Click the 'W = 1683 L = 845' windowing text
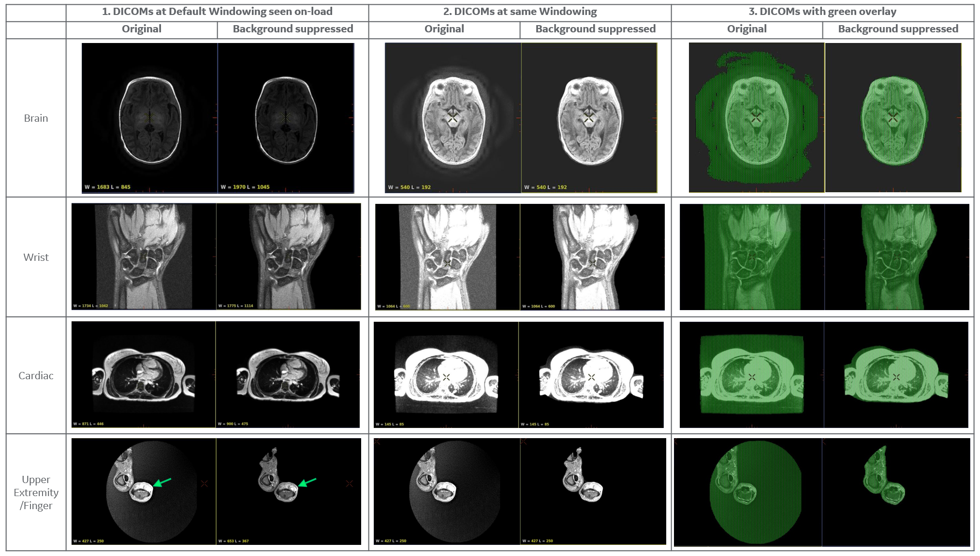 (x=107, y=187)
